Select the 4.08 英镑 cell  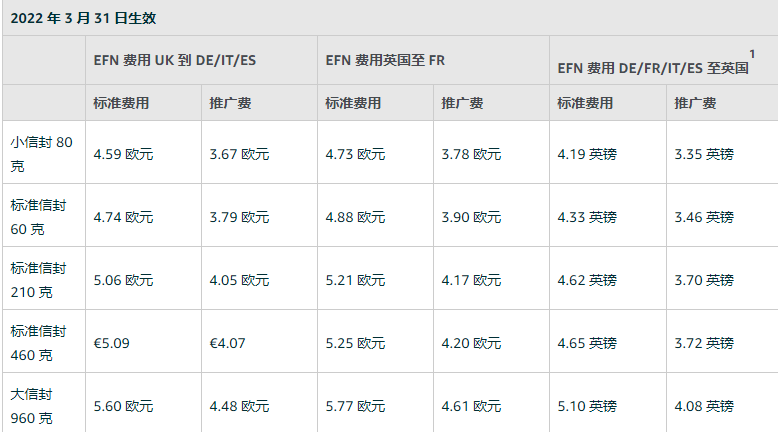click(704, 406)
